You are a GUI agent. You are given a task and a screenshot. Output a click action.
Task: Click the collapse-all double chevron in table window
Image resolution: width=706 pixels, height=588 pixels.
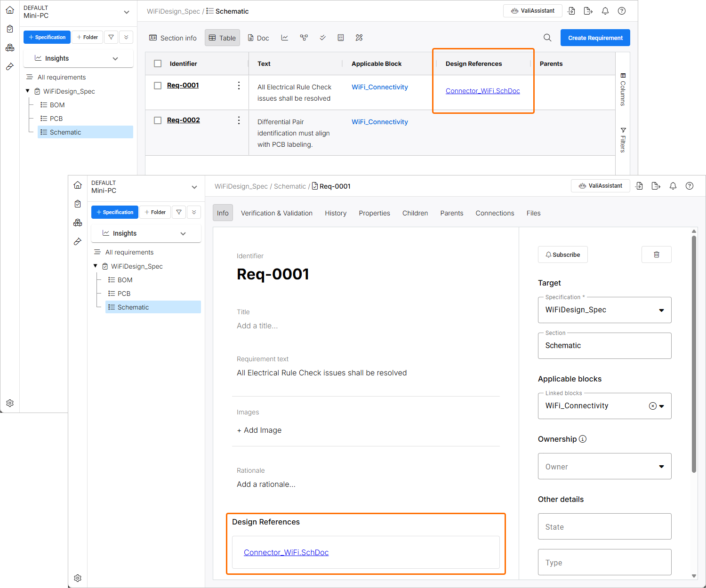(x=126, y=37)
